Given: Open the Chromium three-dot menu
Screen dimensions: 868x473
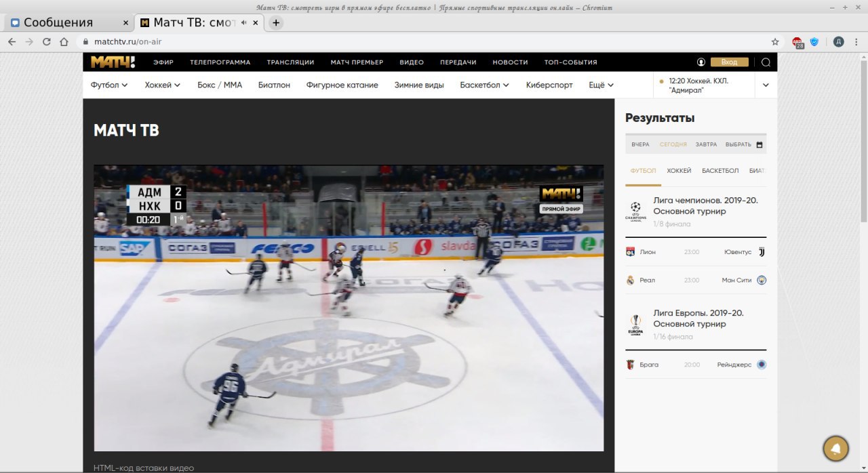Looking at the screenshot, I should pos(856,41).
